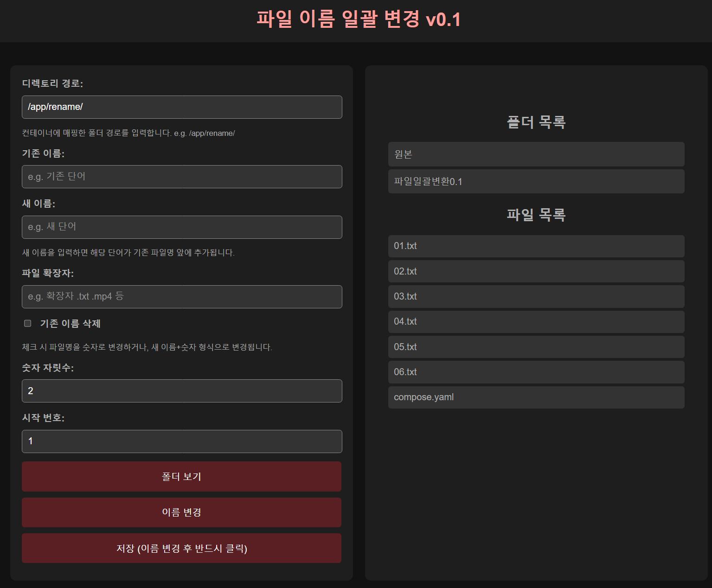Click the 이름 변경 button
Image resolution: width=712 pixels, height=588 pixels.
pyautogui.click(x=181, y=512)
